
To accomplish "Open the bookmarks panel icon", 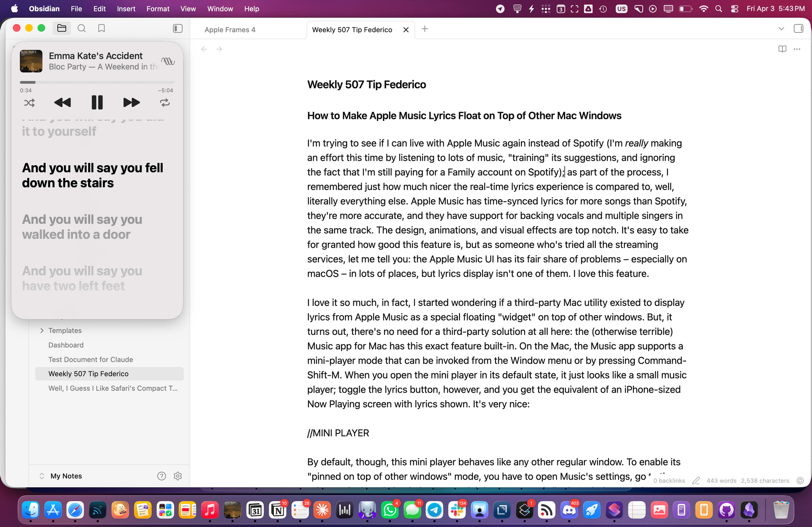I will (101, 28).
